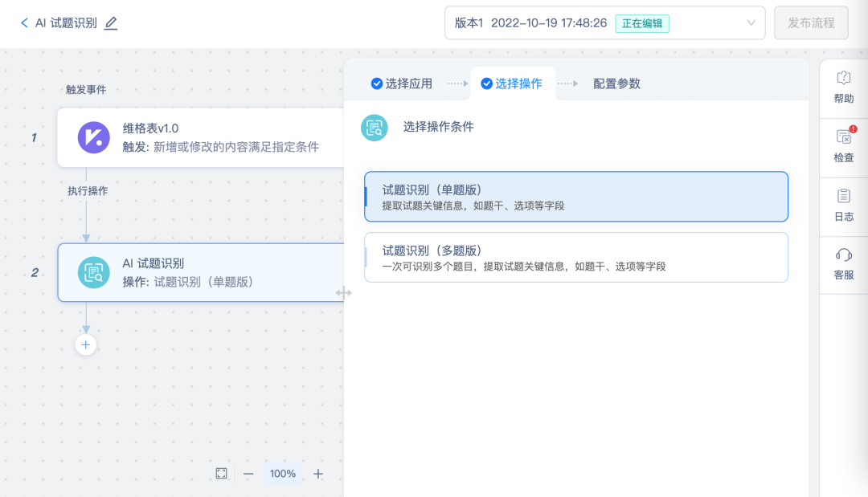
Task: Open the 日志 log icon in sidebar
Action: coord(843,196)
